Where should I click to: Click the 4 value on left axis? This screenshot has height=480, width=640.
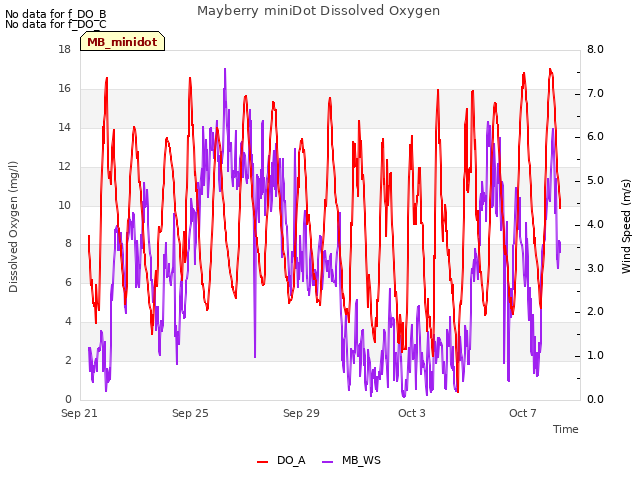pyautogui.click(x=68, y=322)
